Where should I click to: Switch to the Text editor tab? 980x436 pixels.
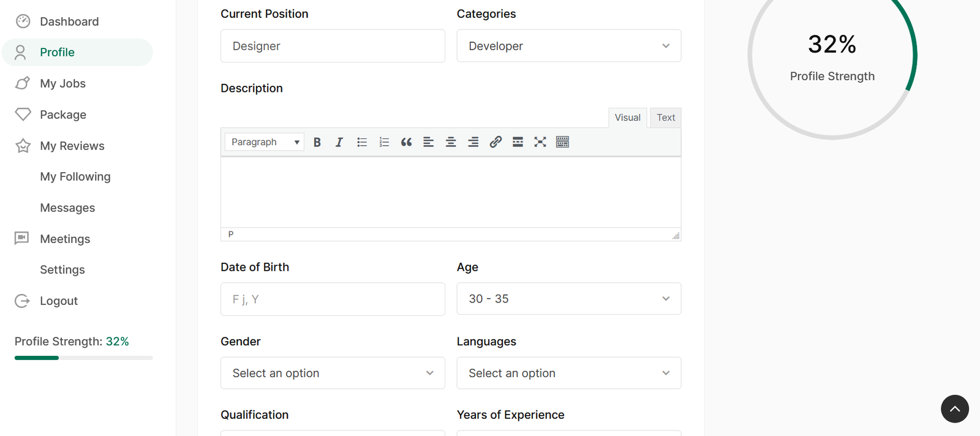click(x=666, y=118)
